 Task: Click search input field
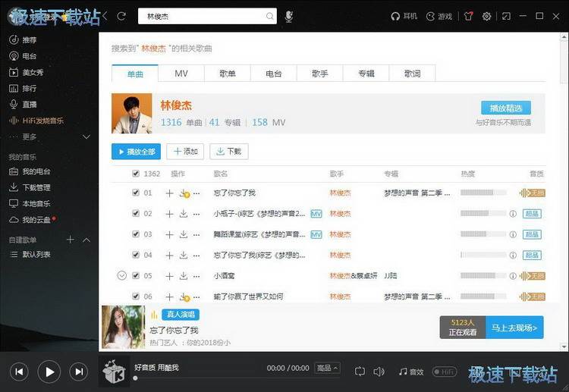point(207,17)
